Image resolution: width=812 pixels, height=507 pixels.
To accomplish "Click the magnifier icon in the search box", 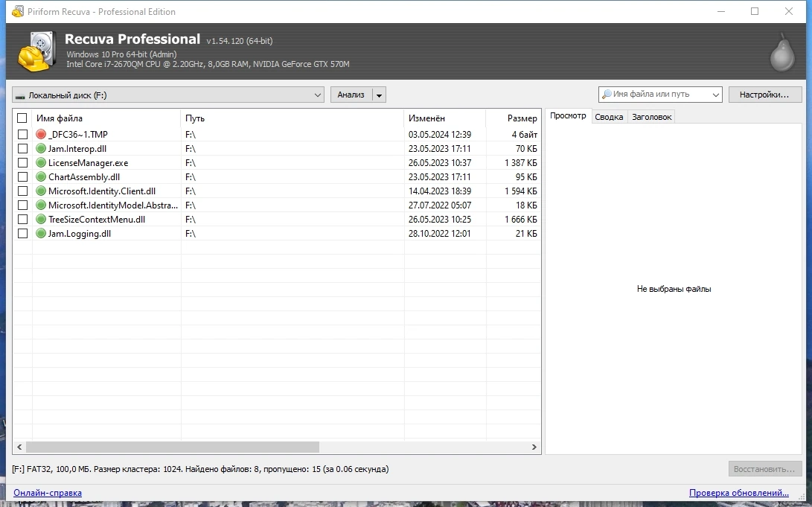I will [607, 95].
